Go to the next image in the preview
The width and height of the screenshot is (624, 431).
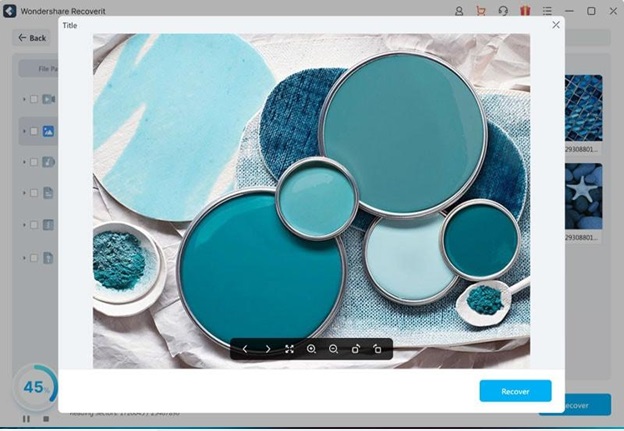coord(267,349)
